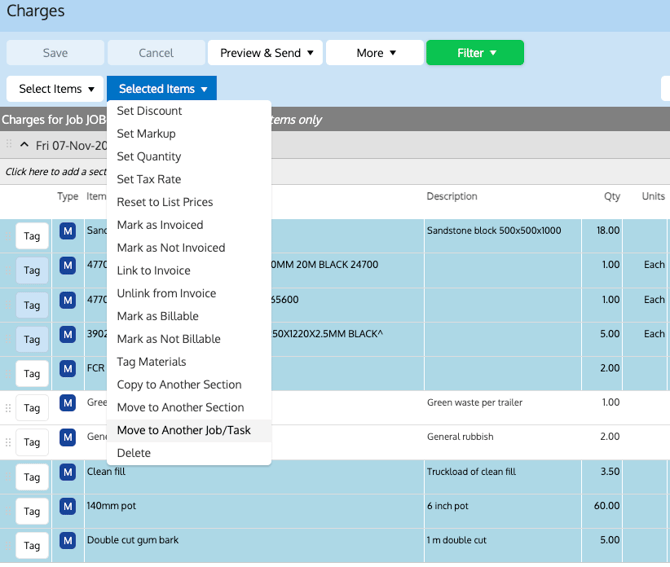Click the add section note field
The width and height of the screenshot is (670, 567).
click(52, 172)
